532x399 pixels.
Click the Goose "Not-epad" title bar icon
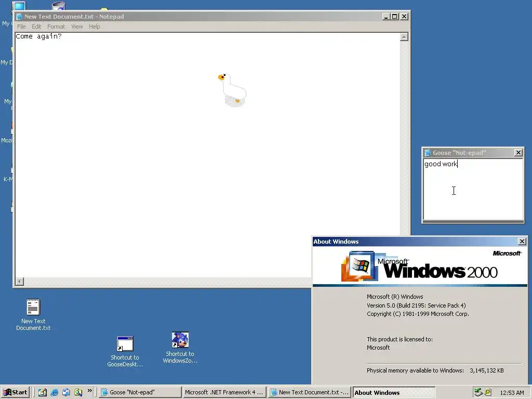pyautogui.click(x=428, y=153)
